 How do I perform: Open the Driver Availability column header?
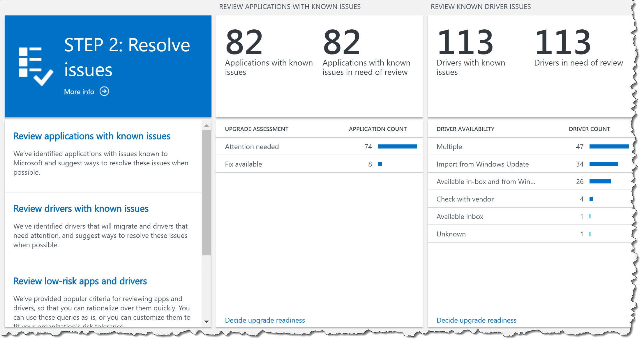(x=465, y=129)
